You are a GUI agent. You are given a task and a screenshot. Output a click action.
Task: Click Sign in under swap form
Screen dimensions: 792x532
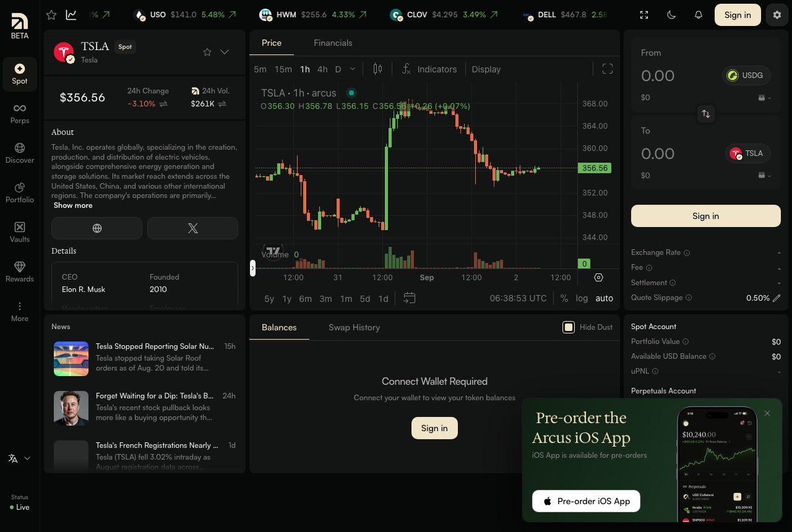[706, 216]
